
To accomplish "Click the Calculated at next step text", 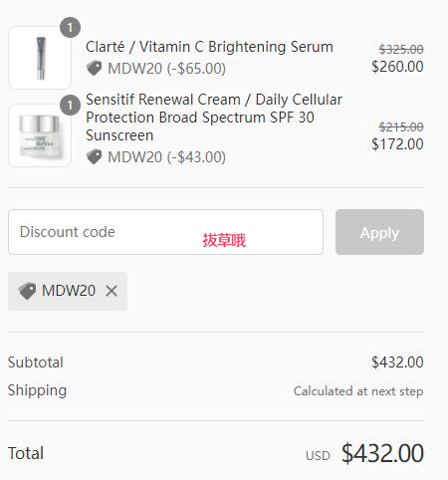I will (x=358, y=391).
